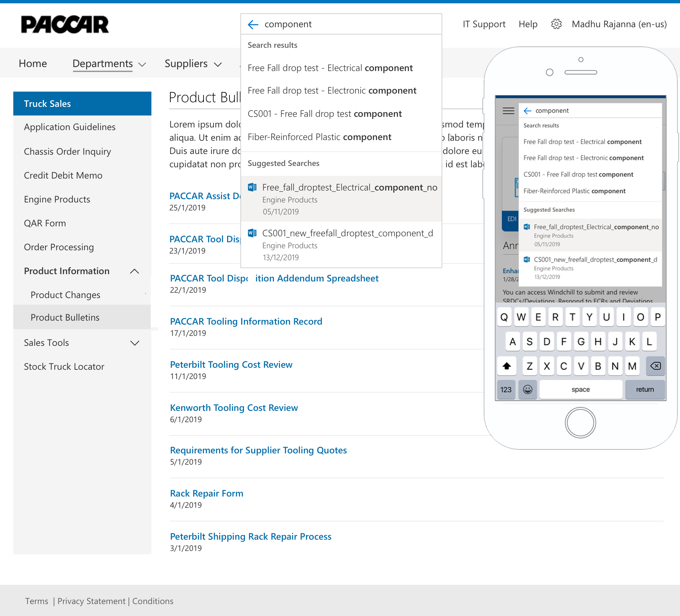
Task: Select Product Bulletins in the sidebar
Action: [x=82, y=317]
